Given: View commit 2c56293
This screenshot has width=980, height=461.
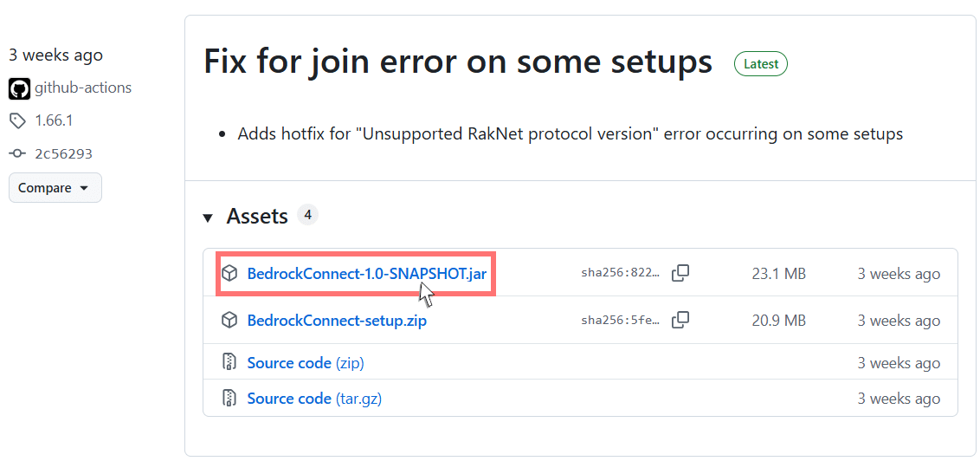Looking at the screenshot, I should tap(63, 153).
